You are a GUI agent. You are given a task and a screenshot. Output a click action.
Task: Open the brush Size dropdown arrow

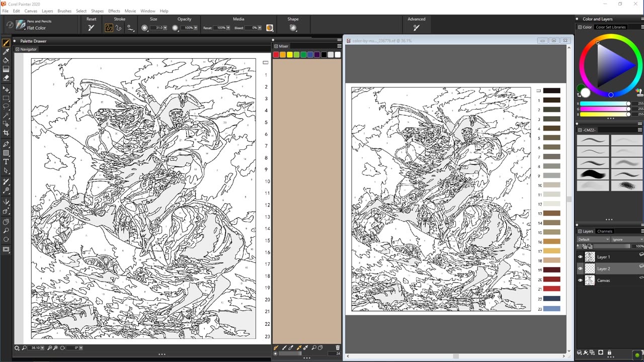point(165,28)
